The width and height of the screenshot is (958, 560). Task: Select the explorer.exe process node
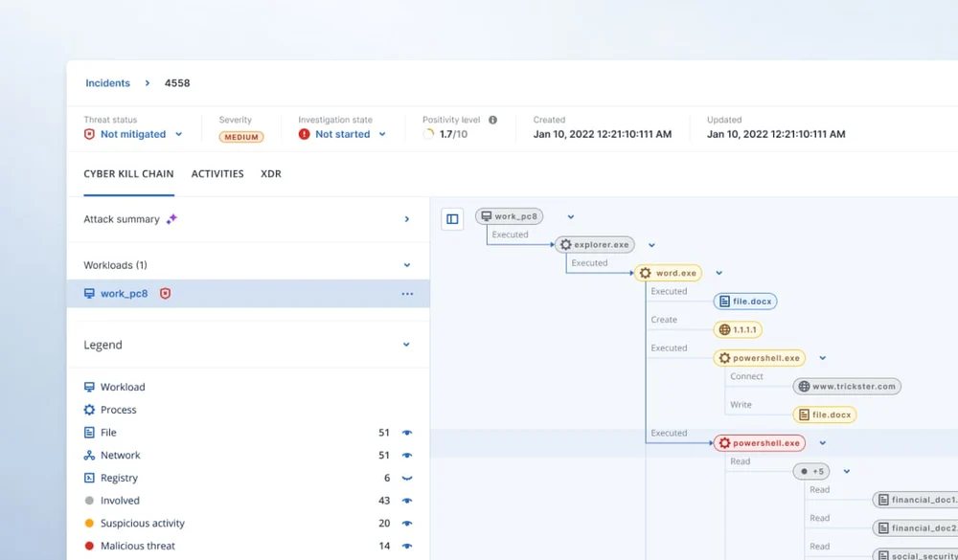point(595,244)
